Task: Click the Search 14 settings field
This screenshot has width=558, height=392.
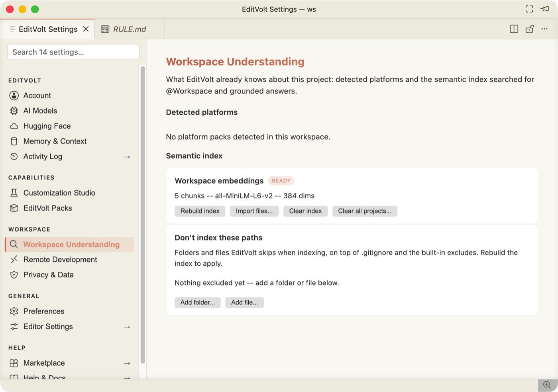Action: (x=73, y=52)
